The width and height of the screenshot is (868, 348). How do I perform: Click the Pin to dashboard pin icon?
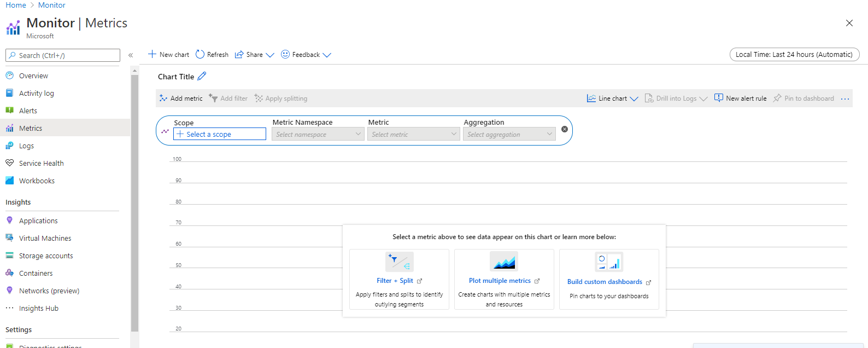pyautogui.click(x=777, y=98)
